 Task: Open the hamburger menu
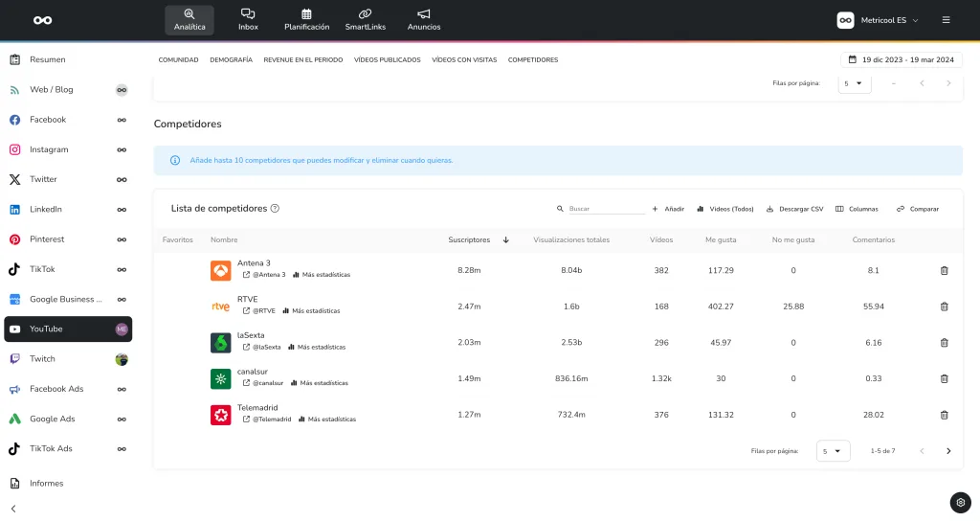[946, 20]
